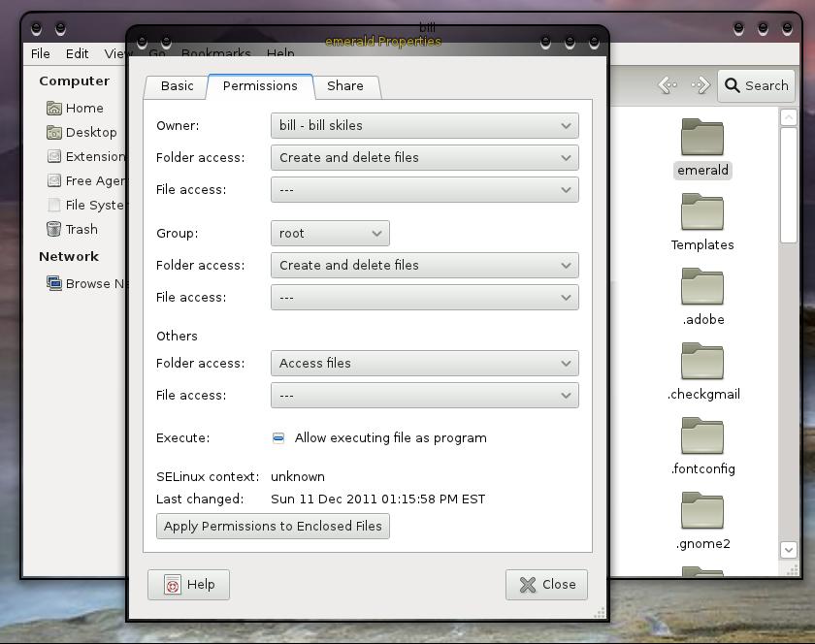Open Owner's File access dropdown

[425, 190]
